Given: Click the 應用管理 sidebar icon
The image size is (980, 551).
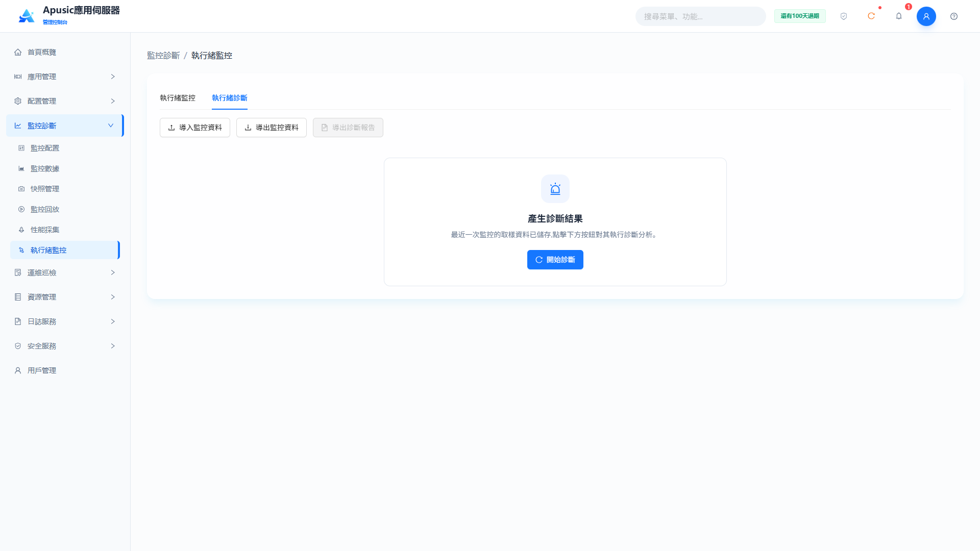Looking at the screenshot, I should click(x=18, y=77).
